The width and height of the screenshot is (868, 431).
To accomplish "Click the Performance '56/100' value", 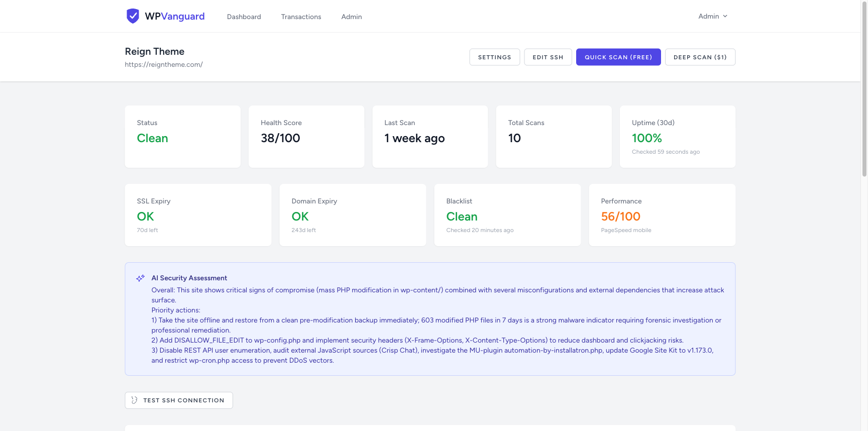I will click(620, 217).
